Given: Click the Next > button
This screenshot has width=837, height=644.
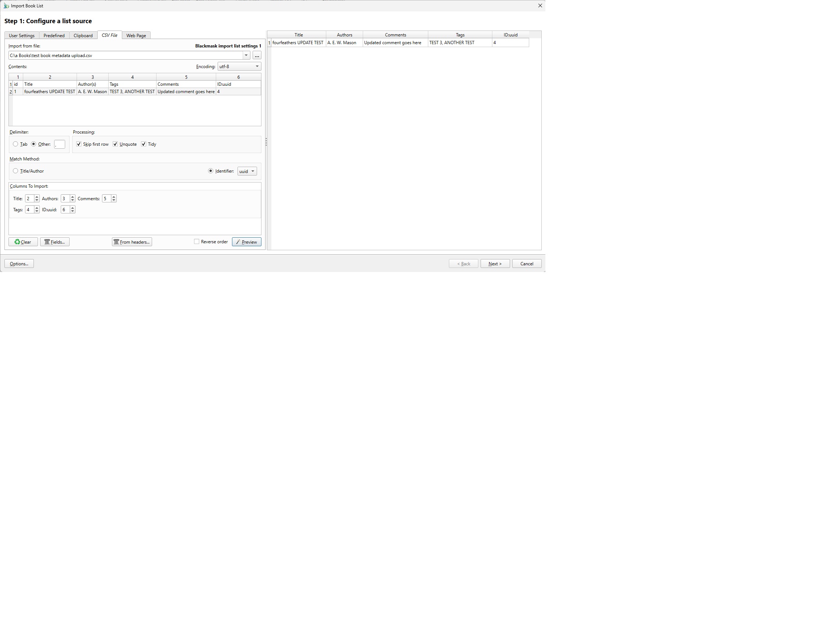Looking at the screenshot, I should [x=495, y=263].
